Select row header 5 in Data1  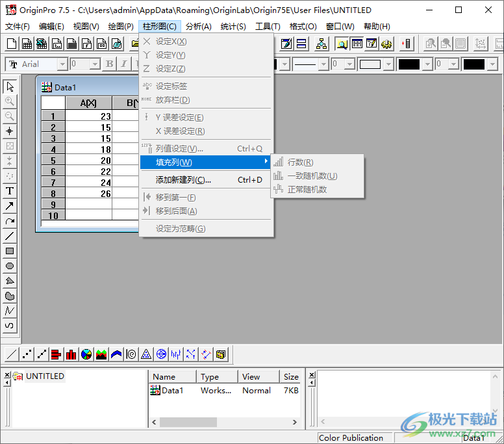pyautogui.click(x=53, y=160)
